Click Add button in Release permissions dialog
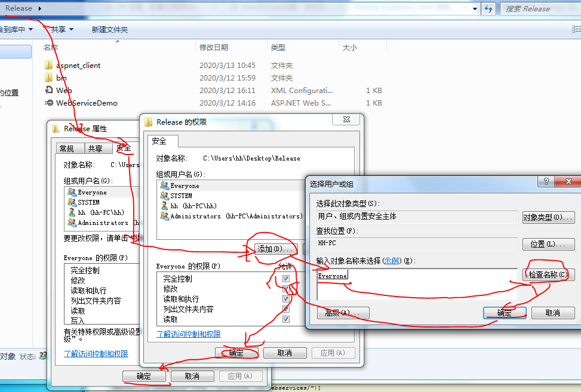 [x=275, y=249]
